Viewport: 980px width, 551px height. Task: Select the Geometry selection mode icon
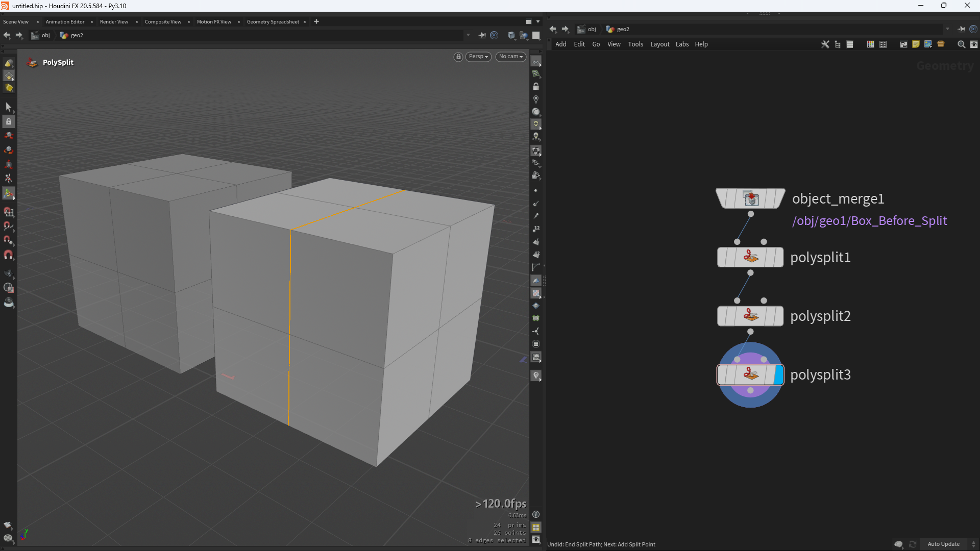8,76
